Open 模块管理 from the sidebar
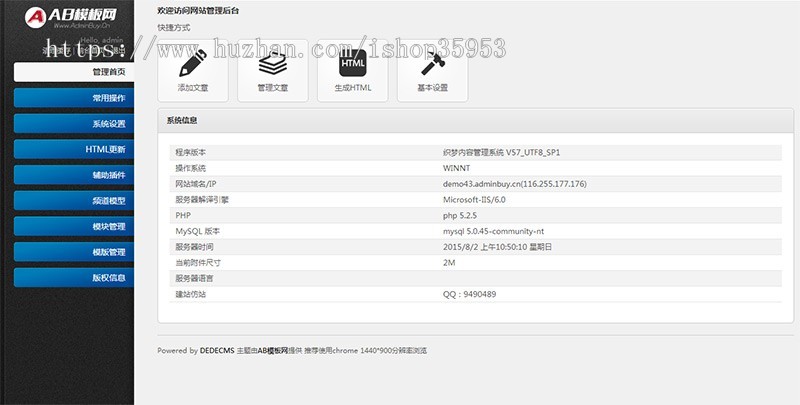 pyautogui.click(x=74, y=226)
